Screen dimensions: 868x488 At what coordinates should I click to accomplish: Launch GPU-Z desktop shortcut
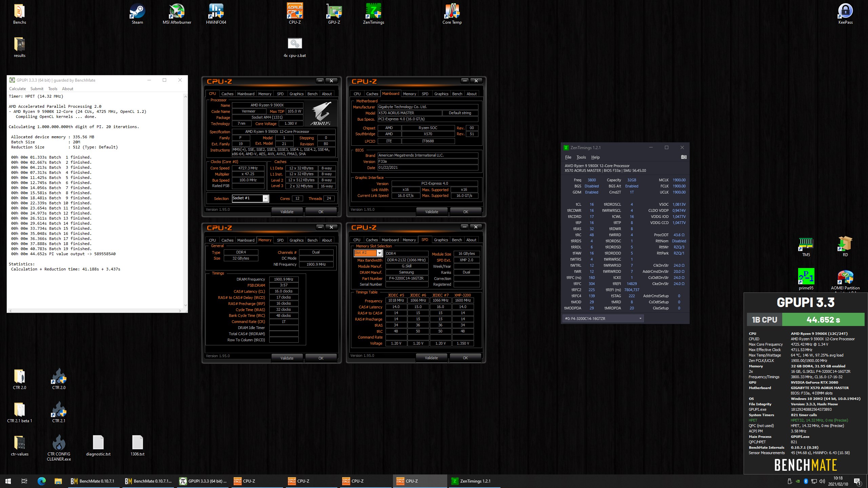coord(334,14)
